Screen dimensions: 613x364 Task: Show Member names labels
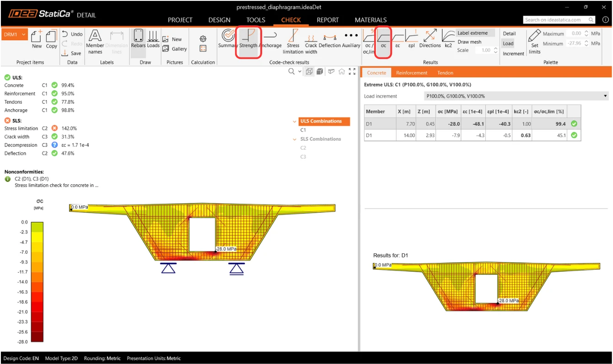(x=95, y=42)
